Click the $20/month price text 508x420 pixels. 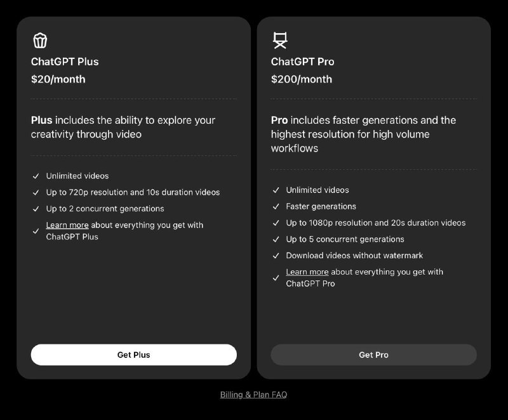click(x=58, y=79)
